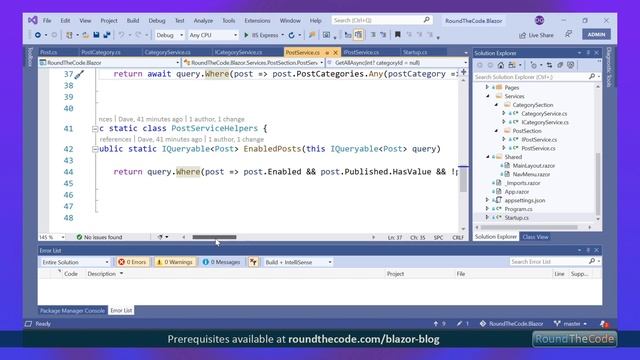The image size is (640, 360).
Task: Open Build + IntelliSense dropdown
Action: pyautogui.click(x=298, y=262)
